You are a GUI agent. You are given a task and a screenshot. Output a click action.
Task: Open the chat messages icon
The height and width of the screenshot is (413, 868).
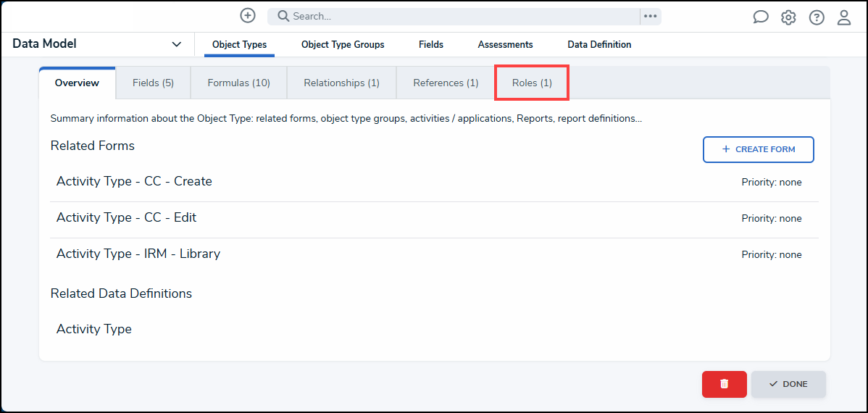(x=760, y=17)
